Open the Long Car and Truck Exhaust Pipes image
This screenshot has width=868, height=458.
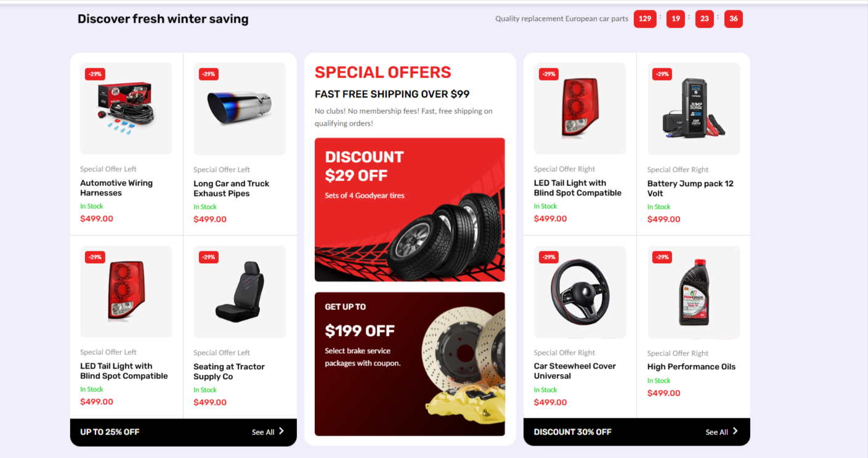[x=240, y=108]
